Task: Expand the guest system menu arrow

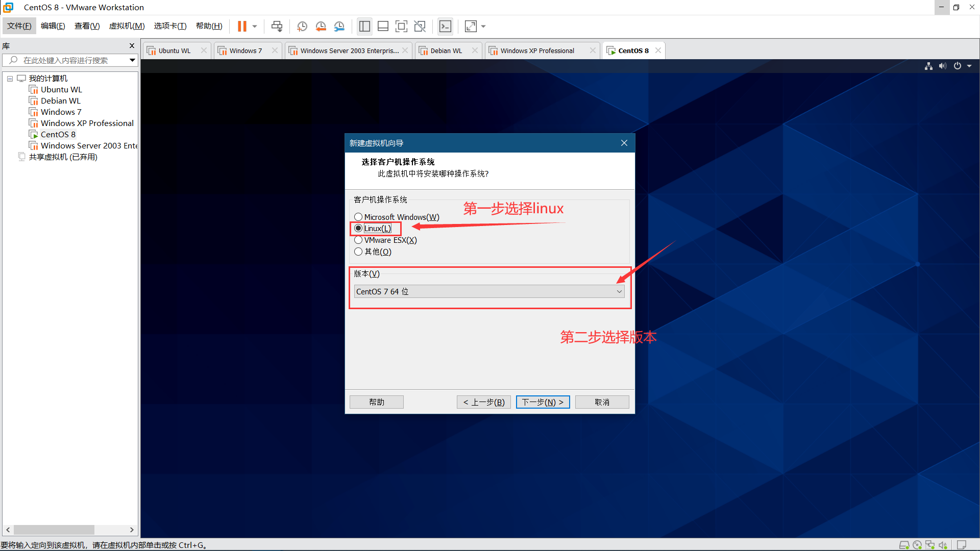Action: [x=969, y=66]
